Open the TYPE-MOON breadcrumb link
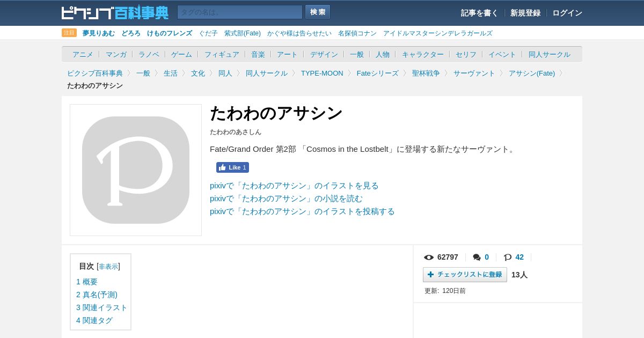Viewport: 644px width, 338px height. pos(322,73)
